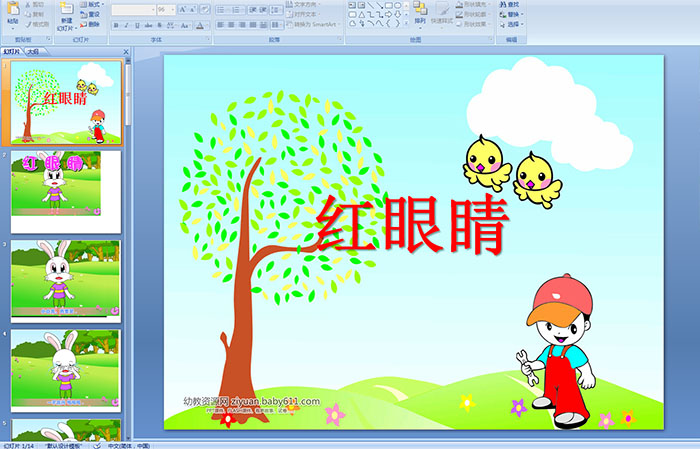
Task: Click Find (查找) in editing group
Action: click(x=509, y=4)
